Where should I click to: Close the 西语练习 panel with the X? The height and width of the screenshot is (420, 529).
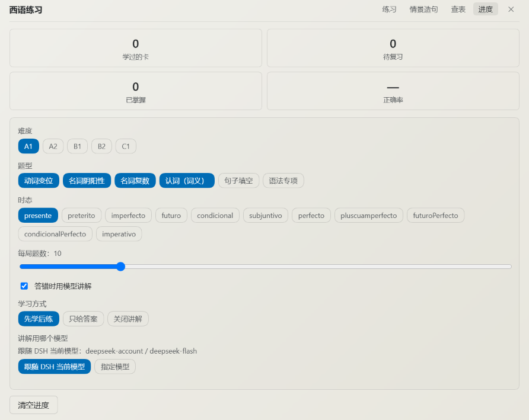click(511, 9)
